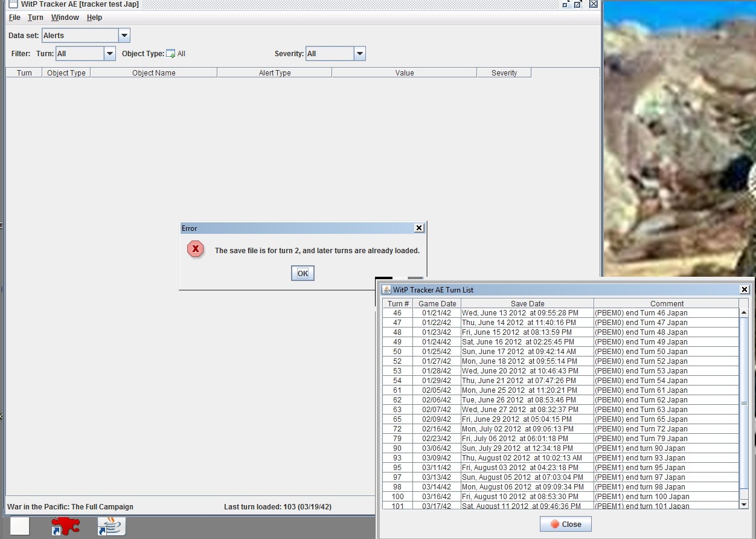Select turn 79 row number
Screen dimensions: 756x539
397,439
